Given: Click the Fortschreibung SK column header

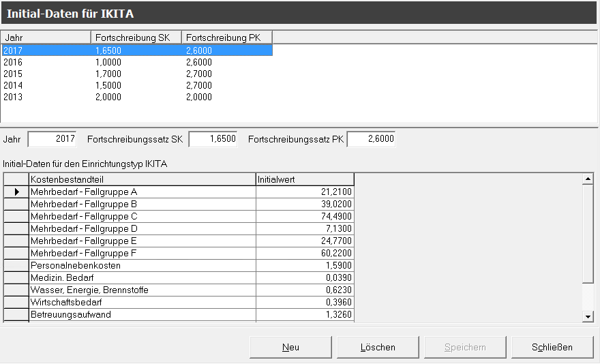Looking at the screenshot, I should (136, 37).
